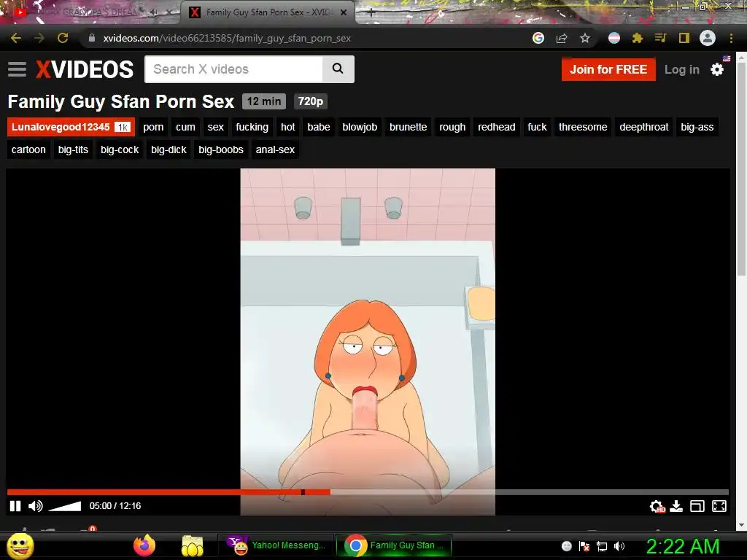Click the '720p' quality badge
Screen dimensions: 747x560
(x=310, y=101)
